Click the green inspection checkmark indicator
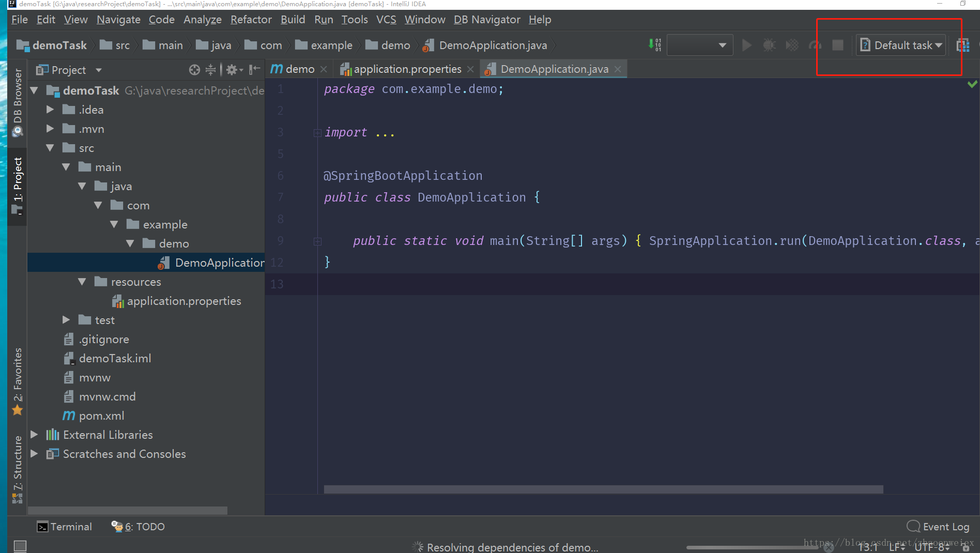This screenshot has height=553, width=980. click(972, 84)
